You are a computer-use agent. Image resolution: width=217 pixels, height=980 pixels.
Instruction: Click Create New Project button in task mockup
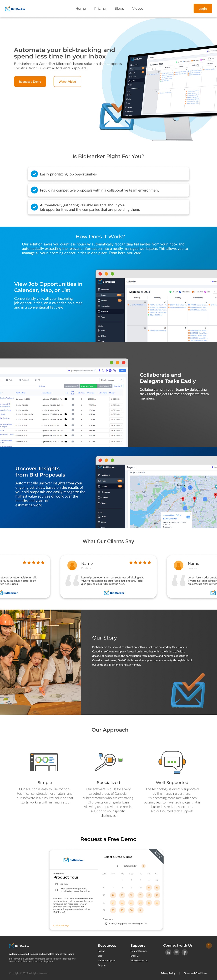point(88,386)
